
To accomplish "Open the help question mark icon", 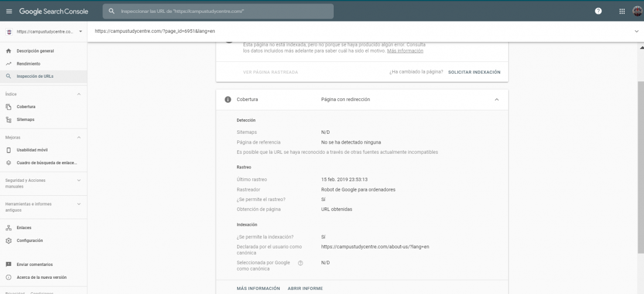I will point(598,11).
